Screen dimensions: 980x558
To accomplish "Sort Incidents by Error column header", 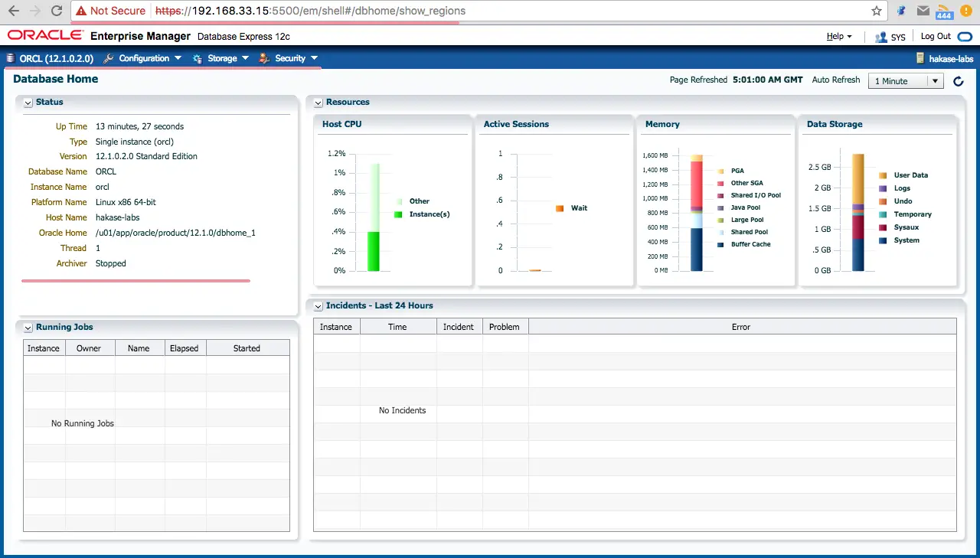I will tap(741, 327).
